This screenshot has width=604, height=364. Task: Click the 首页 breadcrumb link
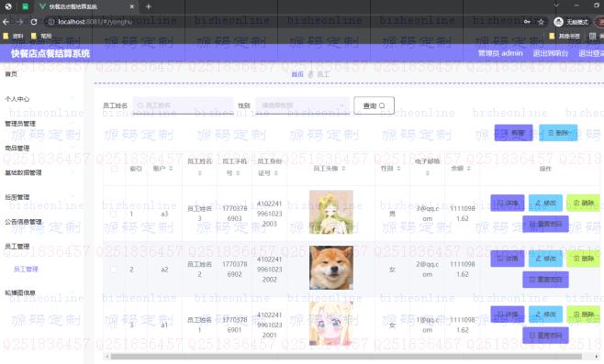(x=297, y=74)
